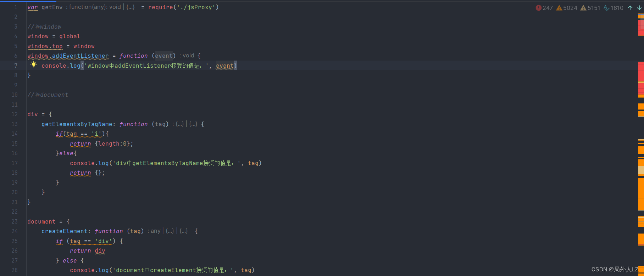Expand the {...} hint just before the brace on line 24
The image size is (644, 276).
click(184, 231)
